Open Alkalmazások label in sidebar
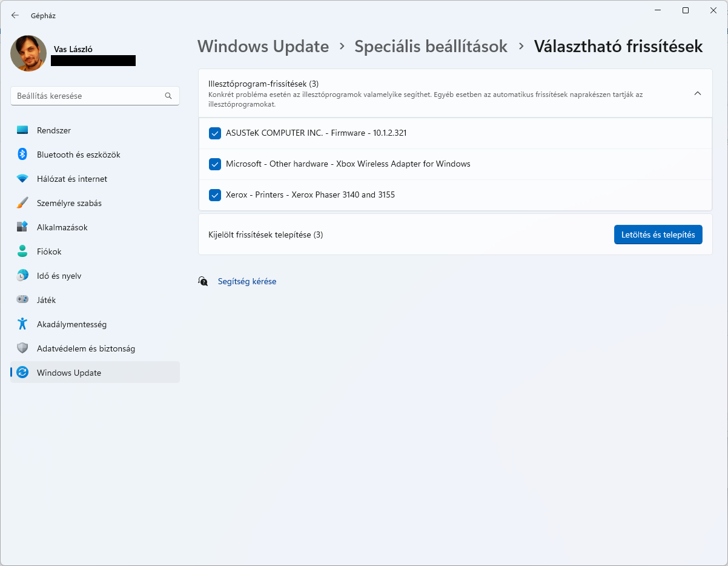Image resolution: width=728 pixels, height=566 pixels. coord(62,227)
